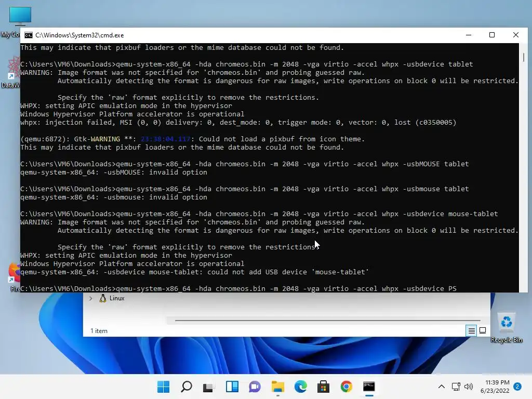Open taskbar Search magnifier
The height and width of the screenshot is (399, 532).
[x=187, y=387]
